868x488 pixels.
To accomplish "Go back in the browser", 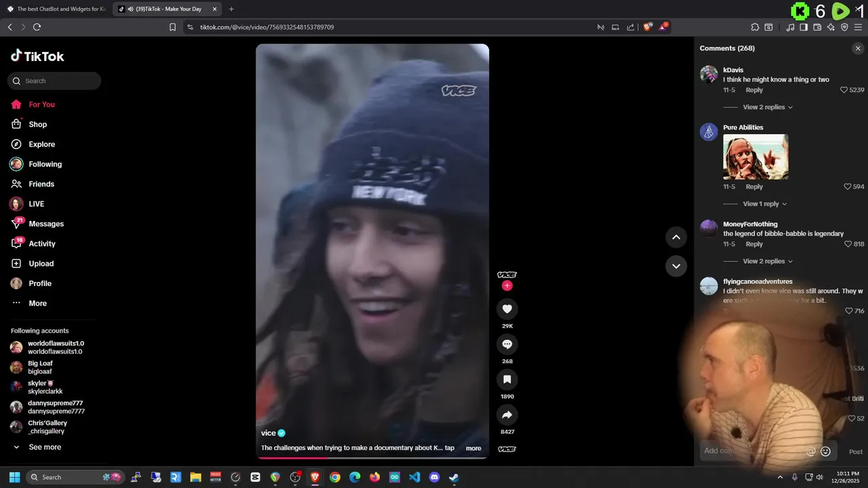I will point(9,27).
